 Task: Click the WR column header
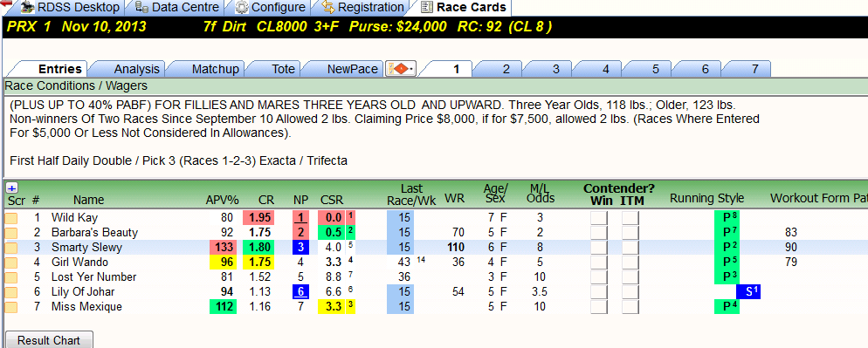(x=454, y=199)
